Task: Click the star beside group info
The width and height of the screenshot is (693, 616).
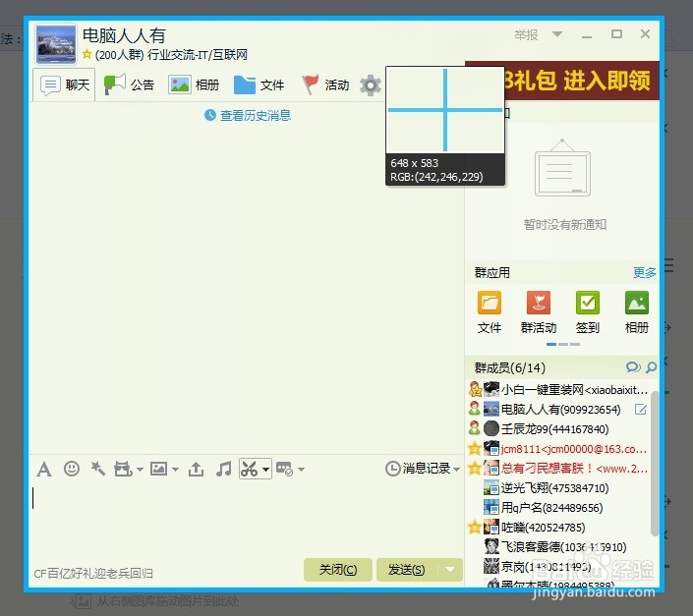Action: pyautogui.click(x=87, y=54)
